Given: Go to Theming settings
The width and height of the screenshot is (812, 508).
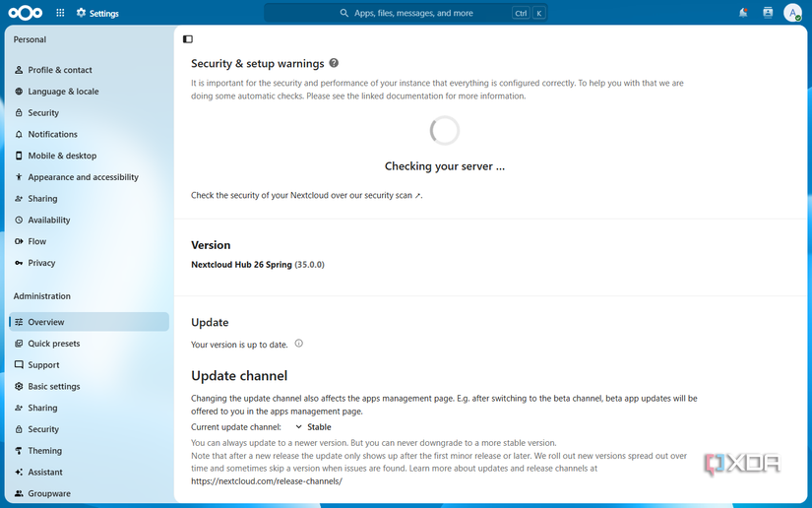Looking at the screenshot, I should 89,451.
